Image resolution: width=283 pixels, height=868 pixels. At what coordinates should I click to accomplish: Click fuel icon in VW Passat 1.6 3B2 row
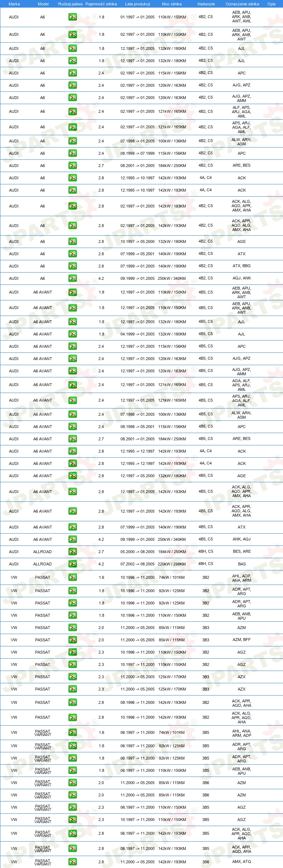click(x=72, y=577)
